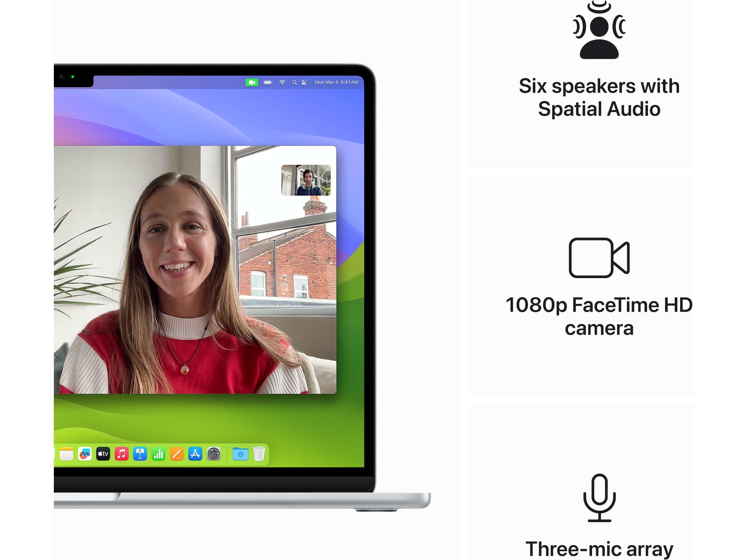This screenshot has width=747, height=560.
Task: Open the Notes app in dock
Action: [x=66, y=454]
